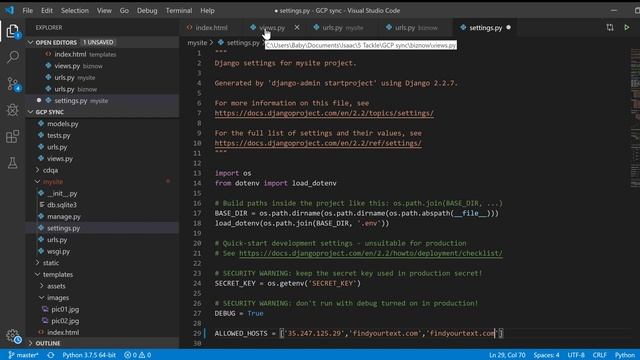Open the Source Control view icon

13,84
